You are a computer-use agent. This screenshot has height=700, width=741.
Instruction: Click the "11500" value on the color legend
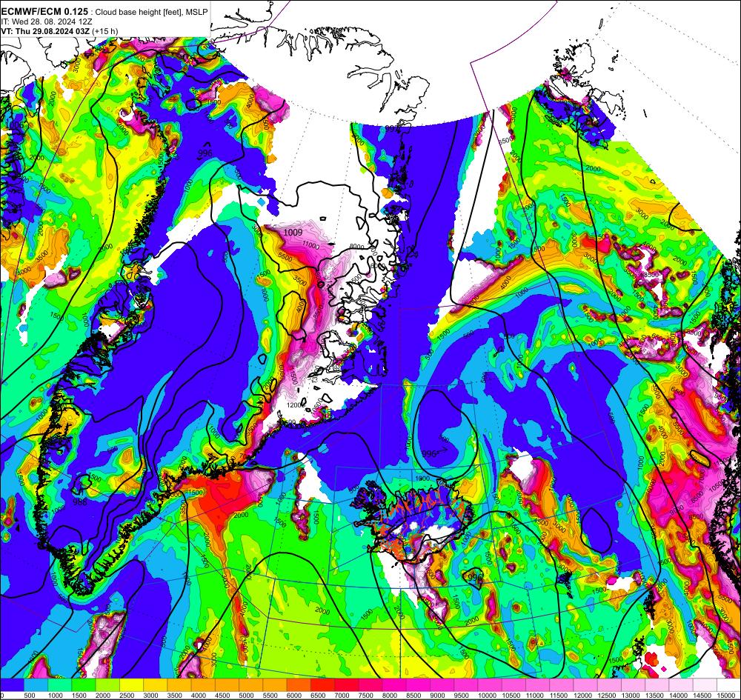click(559, 696)
